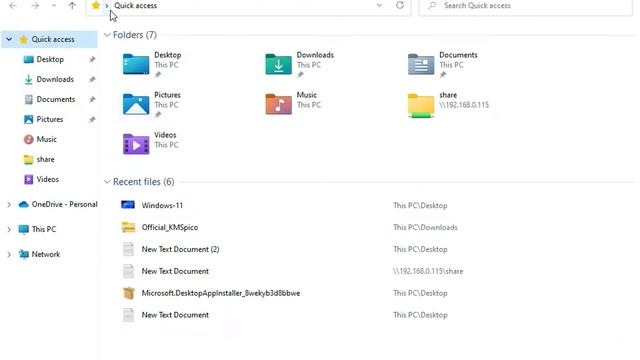The height and width of the screenshot is (360, 640).
Task: Collapse Quick access in navigation pane
Action: (x=9, y=39)
